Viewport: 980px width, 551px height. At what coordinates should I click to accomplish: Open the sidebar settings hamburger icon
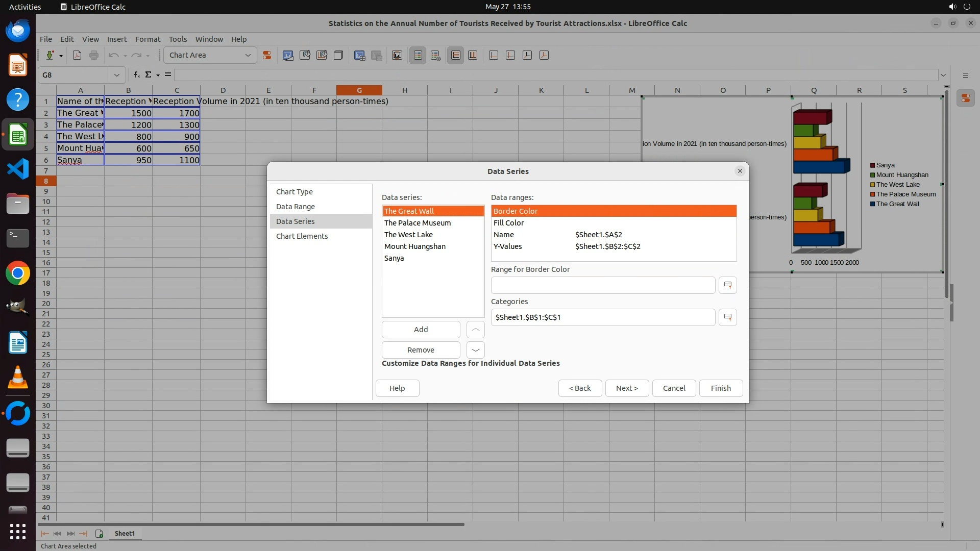pos(965,75)
